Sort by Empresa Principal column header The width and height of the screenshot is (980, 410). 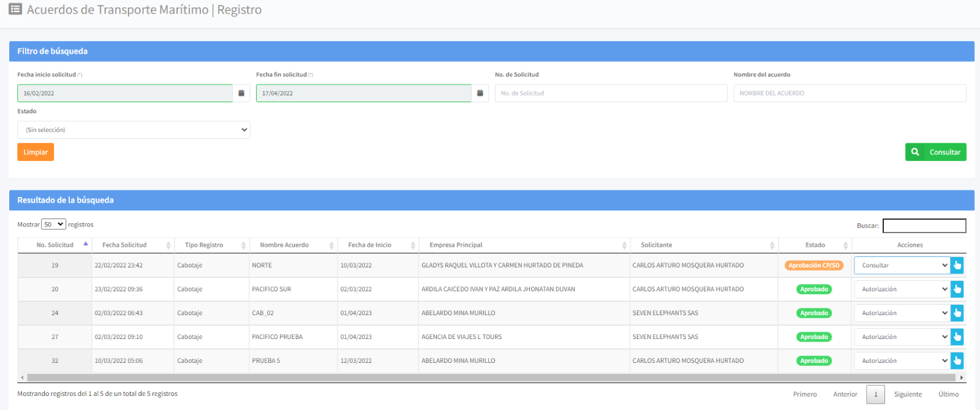point(456,245)
